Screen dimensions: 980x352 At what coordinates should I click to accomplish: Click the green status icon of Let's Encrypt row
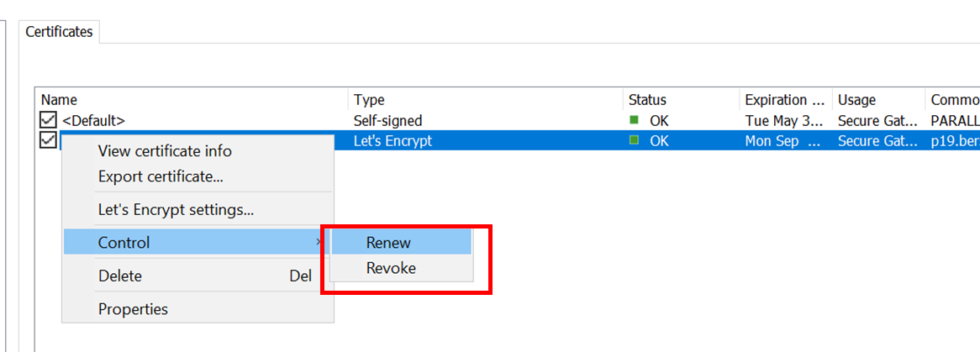(634, 140)
